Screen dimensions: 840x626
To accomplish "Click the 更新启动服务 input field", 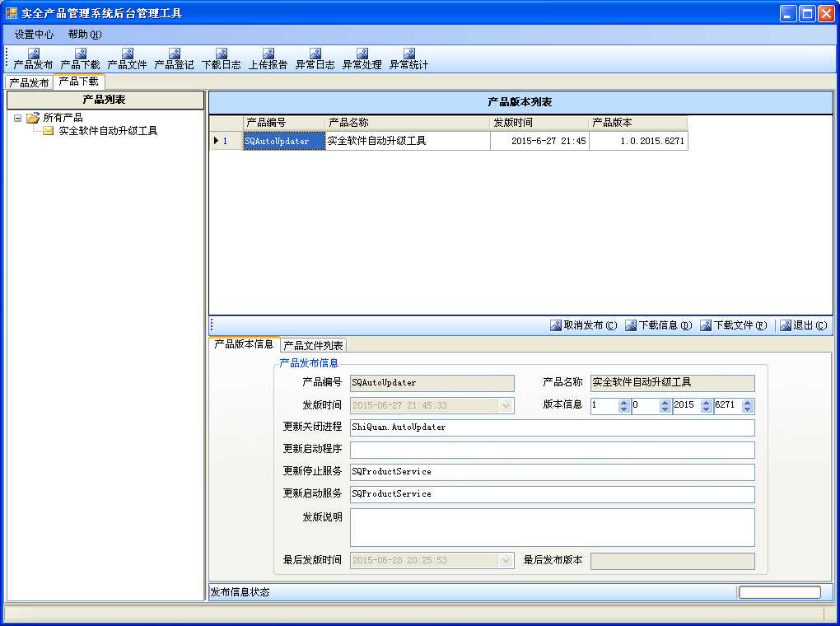I will point(553,494).
